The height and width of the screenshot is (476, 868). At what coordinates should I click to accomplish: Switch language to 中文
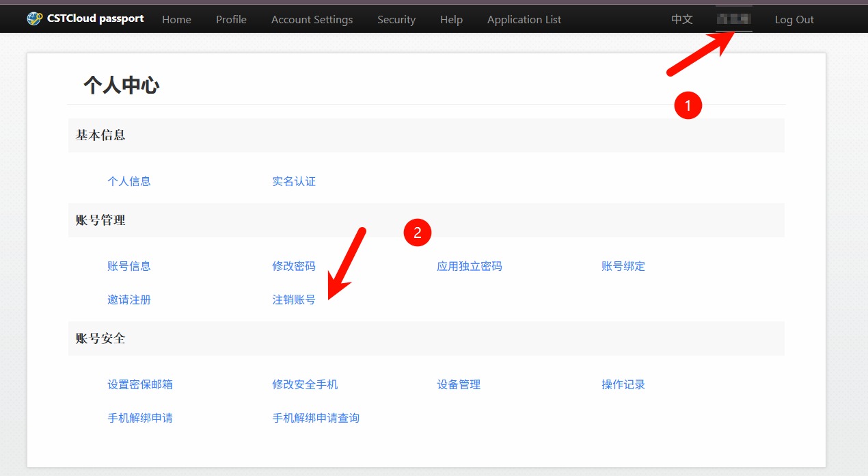(x=681, y=19)
